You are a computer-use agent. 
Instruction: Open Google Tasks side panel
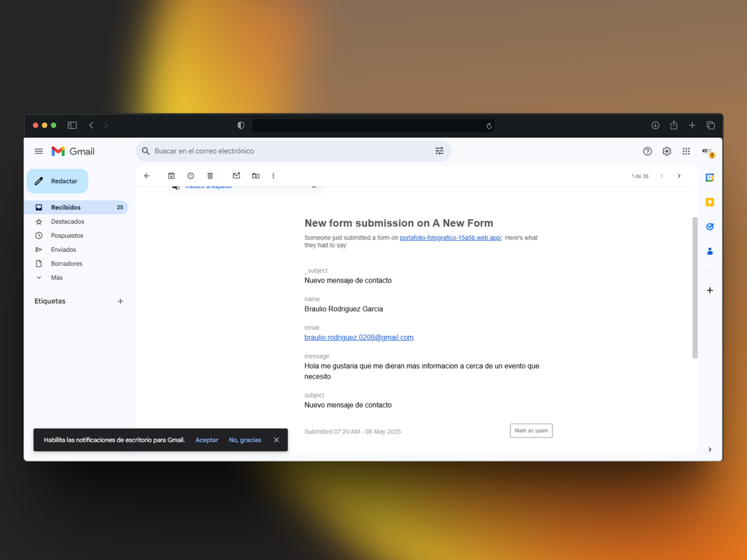pos(710,227)
